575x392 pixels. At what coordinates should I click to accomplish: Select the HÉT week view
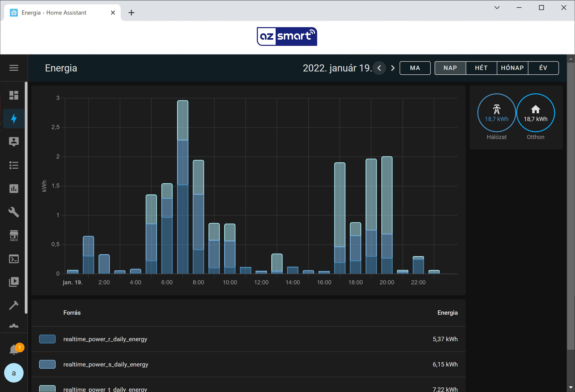(x=481, y=68)
